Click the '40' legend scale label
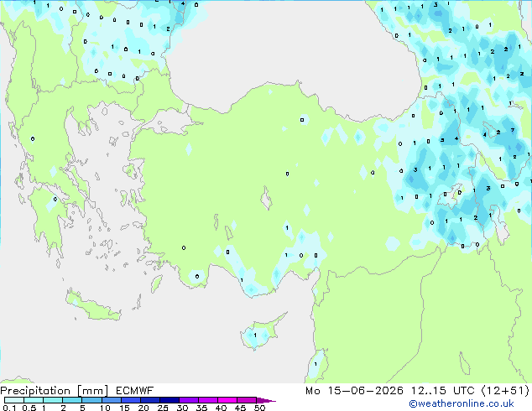The width and height of the screenshot is (532, 411). tap(221, 408)
